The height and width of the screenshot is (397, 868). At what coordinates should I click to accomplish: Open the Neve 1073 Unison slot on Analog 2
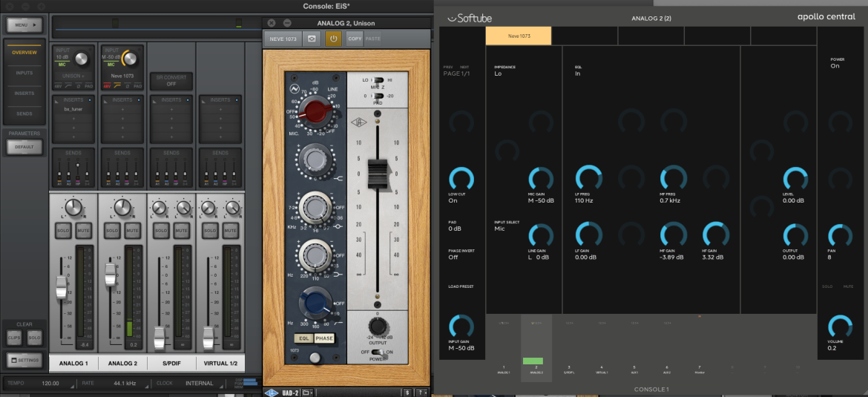[x=122, y=76]
